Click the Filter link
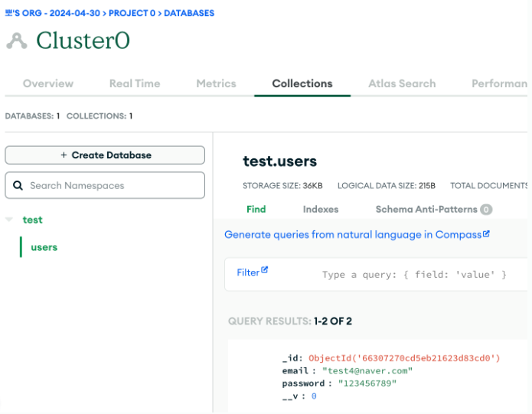 coord(248,272)
